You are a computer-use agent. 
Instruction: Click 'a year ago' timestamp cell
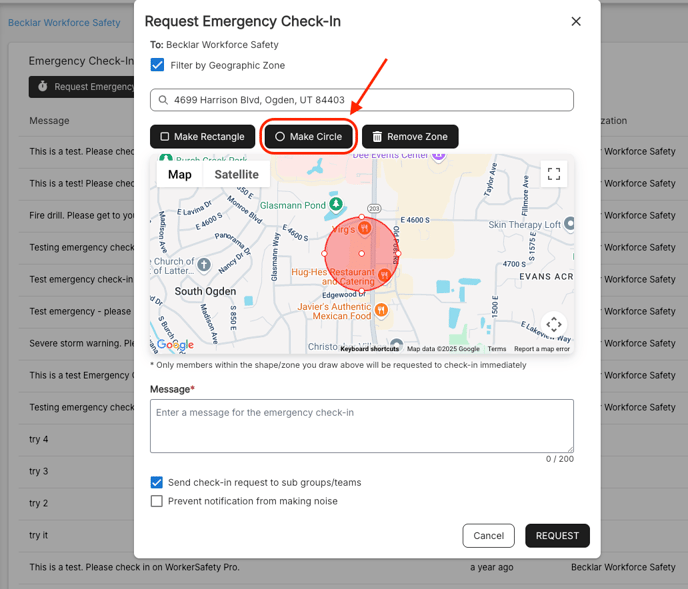(x=491, y=567)
